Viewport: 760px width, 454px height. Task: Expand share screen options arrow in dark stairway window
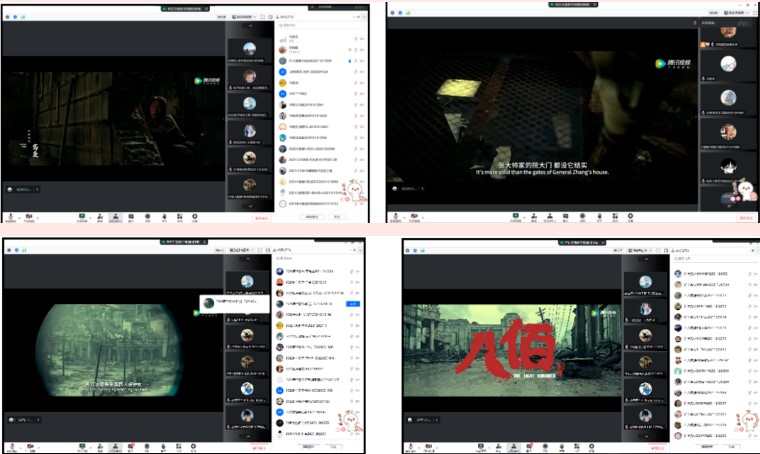90,218
